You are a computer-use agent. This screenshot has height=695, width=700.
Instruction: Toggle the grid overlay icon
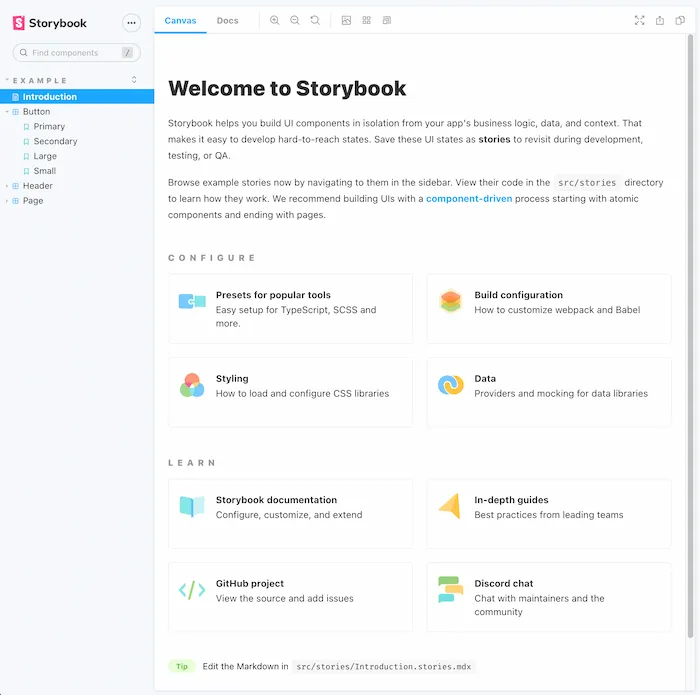coord(367,21)
